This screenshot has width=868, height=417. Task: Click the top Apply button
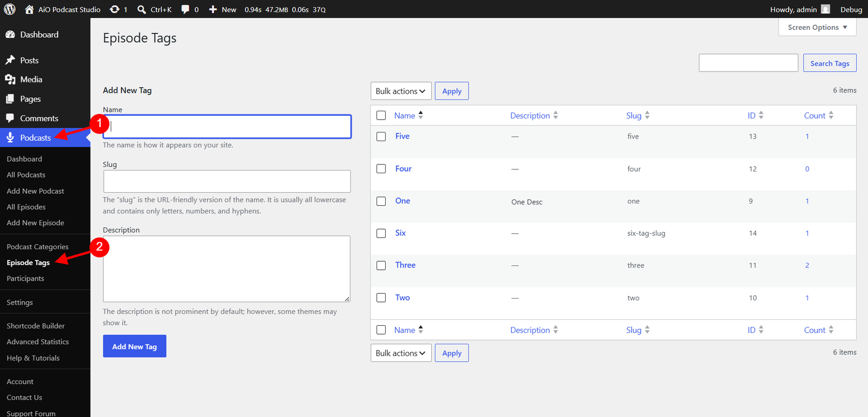coord(452,91)
